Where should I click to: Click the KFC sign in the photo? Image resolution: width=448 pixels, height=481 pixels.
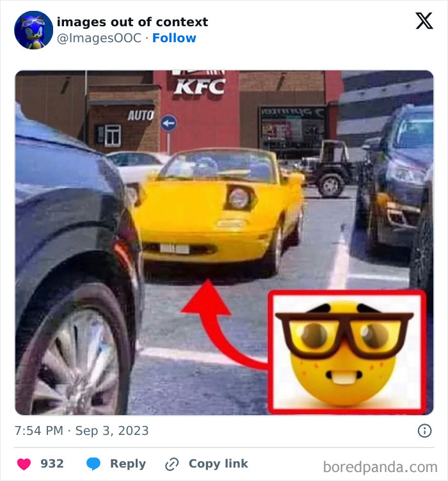pos(199,84)
